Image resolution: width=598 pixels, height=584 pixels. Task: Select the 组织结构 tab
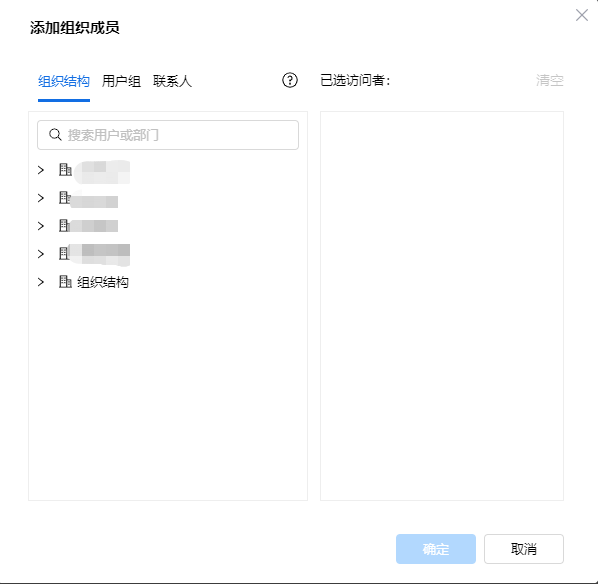tap(64, 81)
